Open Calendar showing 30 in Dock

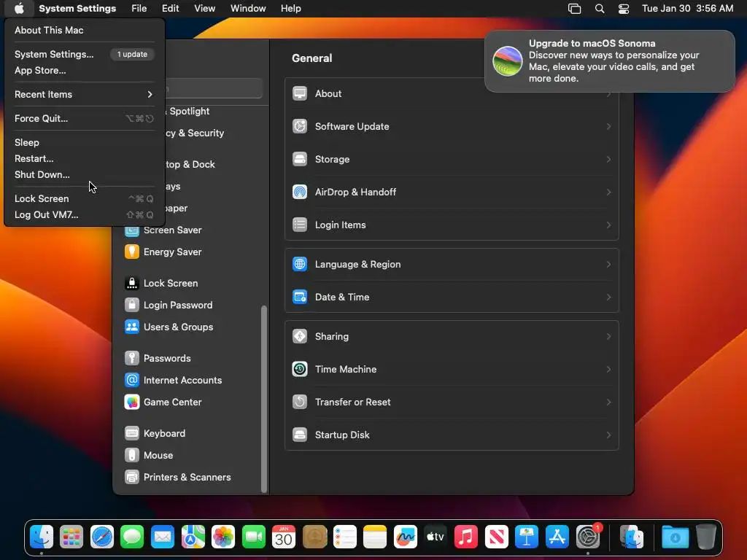284,537
